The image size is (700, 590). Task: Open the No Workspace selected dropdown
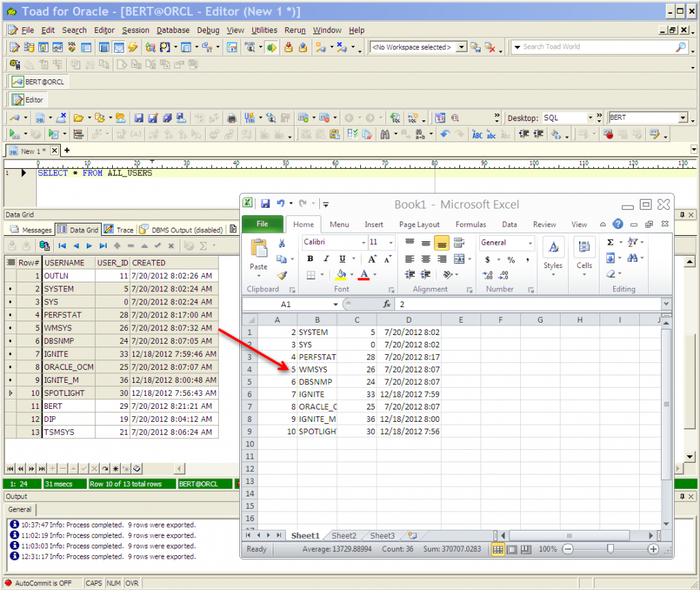pyautogui.click(x=461, y=47)
